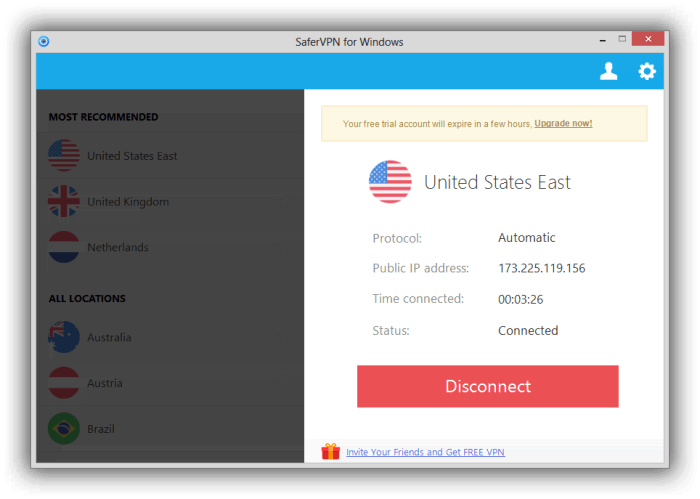Click the Brazil flag icon

(x=64, y=428)
